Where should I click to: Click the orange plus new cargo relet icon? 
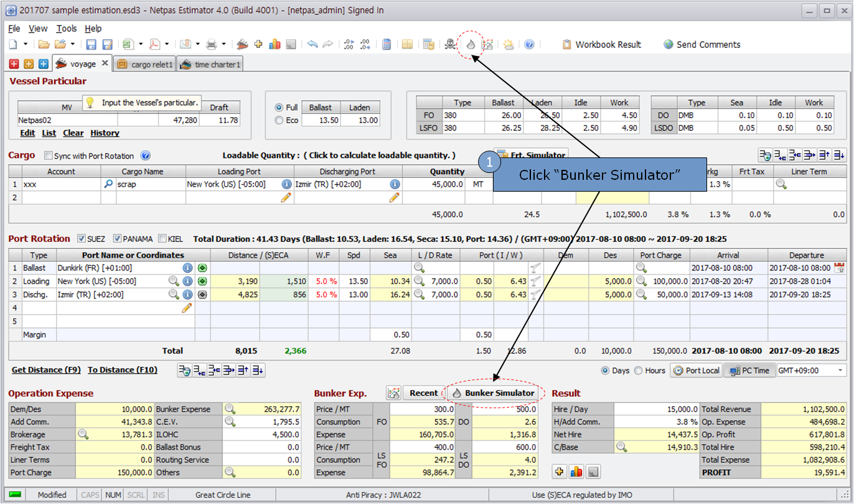(x=29, y=63)
